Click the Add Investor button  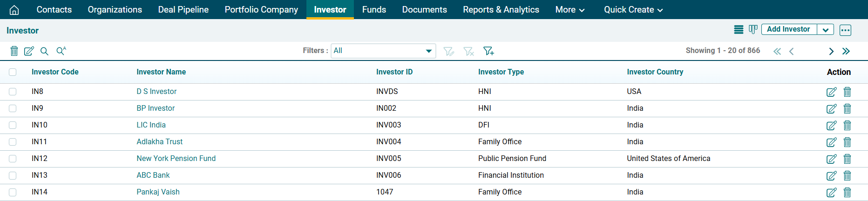(788, 29)
